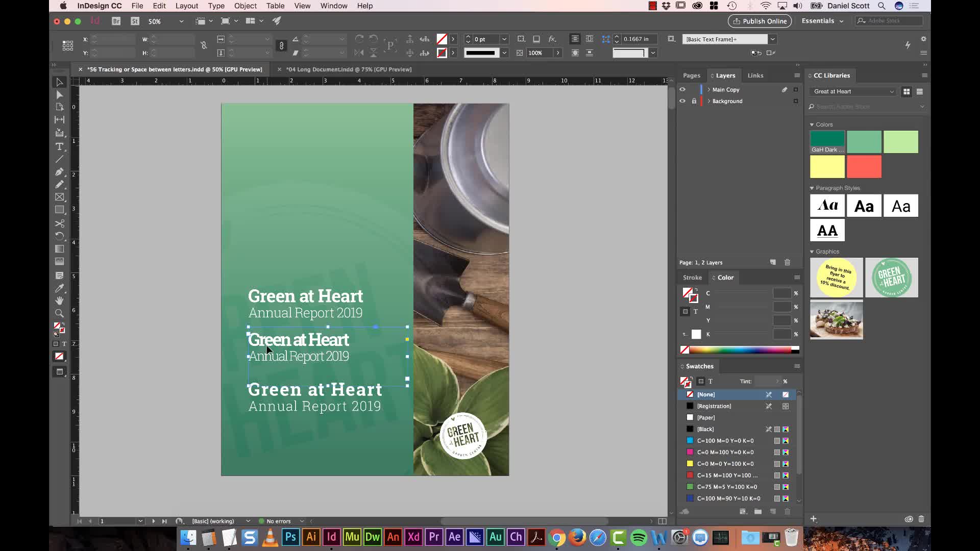980x551 pixels.
Task: Open the Basic Text Frame style dropdown
Action: tap(773, 39)
